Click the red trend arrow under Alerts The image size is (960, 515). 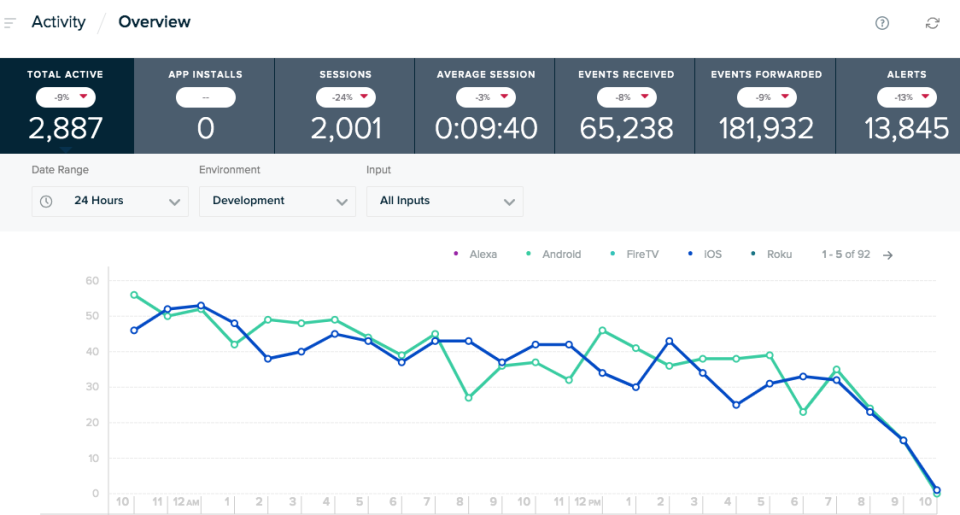(925, 97)
